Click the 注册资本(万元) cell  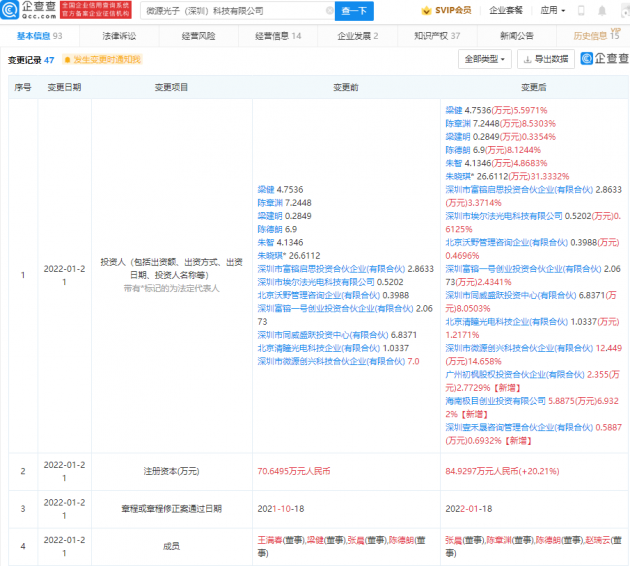point(172,471)
